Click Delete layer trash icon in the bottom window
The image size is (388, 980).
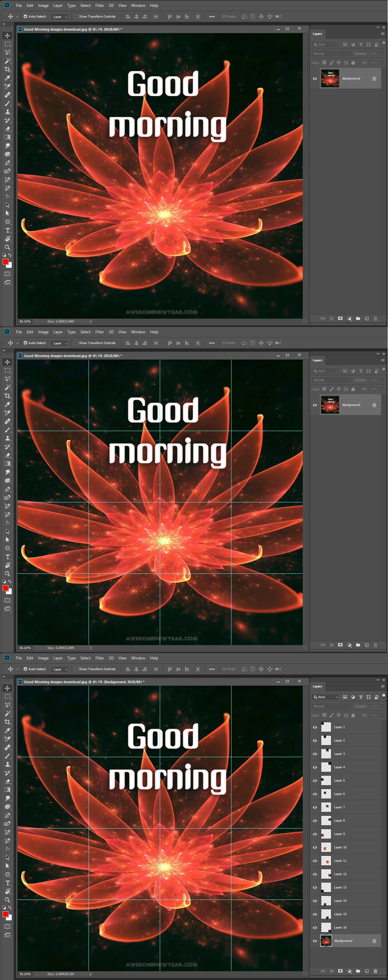[x=375, y=971]
